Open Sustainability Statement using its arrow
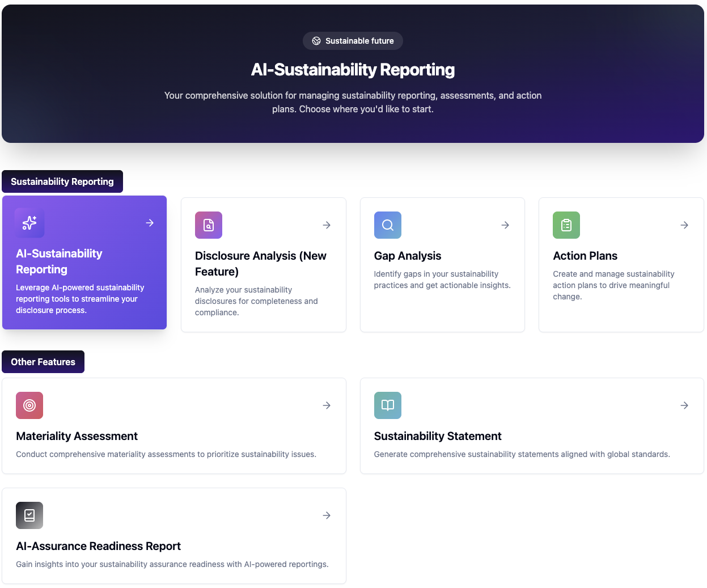Viewport: 707px width, 588px height. (x=684, y=405)
